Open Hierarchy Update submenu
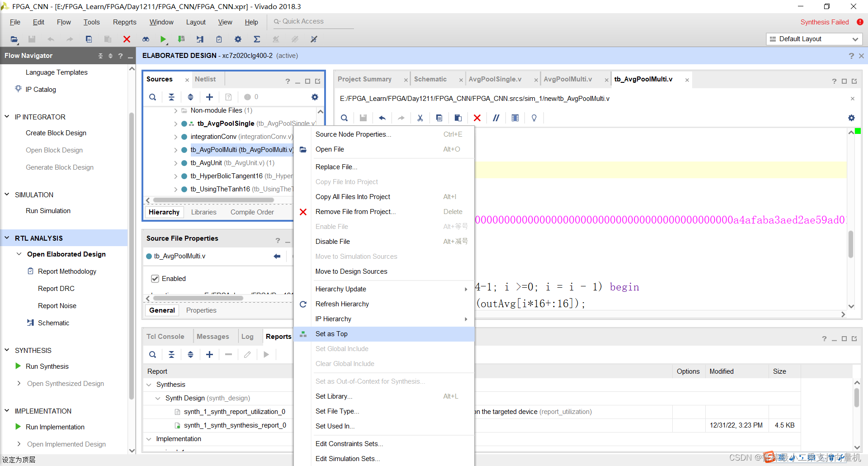Image resolution: width=868 pixels, height=466 pixels. point(384,289)
